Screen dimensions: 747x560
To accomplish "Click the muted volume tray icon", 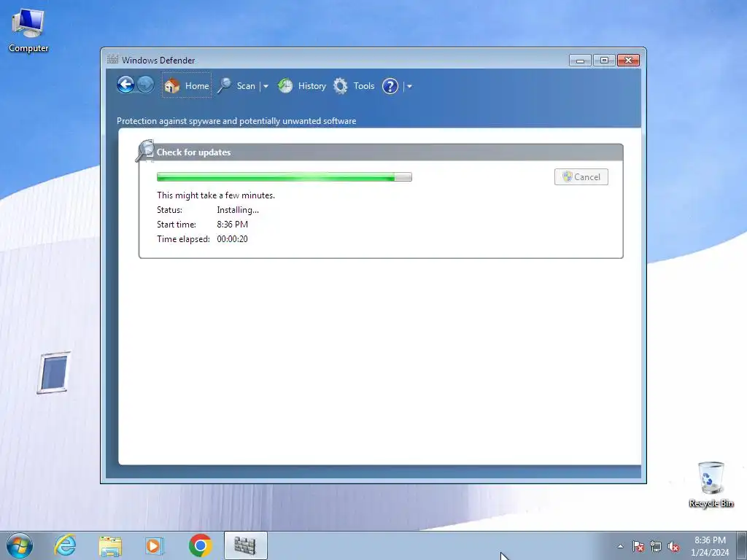I will pyautogui.click(x=673, y=546).
